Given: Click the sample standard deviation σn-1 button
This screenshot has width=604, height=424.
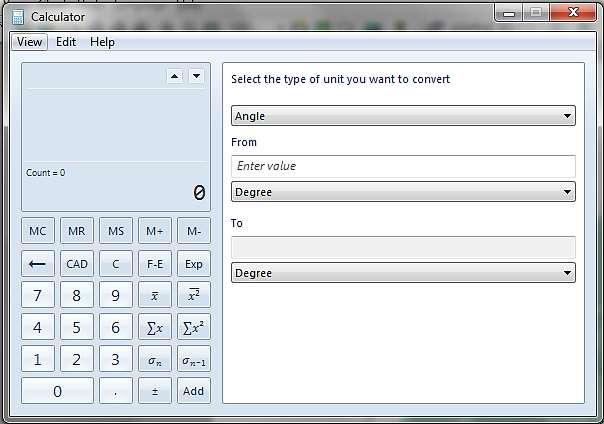Looking at the screenshot, I should (x=194, y=359).
